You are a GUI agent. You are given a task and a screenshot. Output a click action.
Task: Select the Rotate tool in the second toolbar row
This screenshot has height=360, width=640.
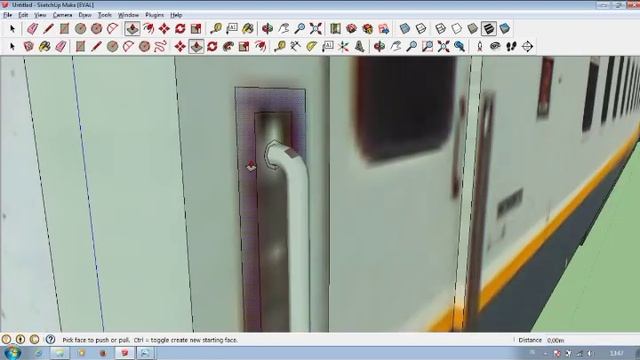pyautogui.click(x=212, y=46)
